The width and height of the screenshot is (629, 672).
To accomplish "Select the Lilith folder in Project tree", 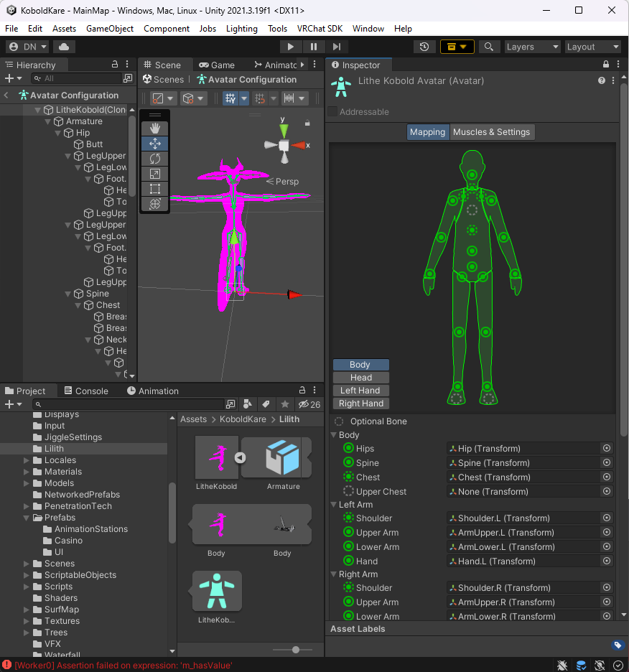I will coord(54,449).
